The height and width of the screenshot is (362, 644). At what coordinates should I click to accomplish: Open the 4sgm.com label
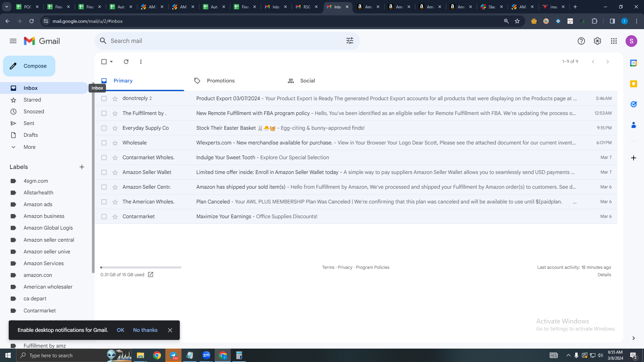pos(36,181)
